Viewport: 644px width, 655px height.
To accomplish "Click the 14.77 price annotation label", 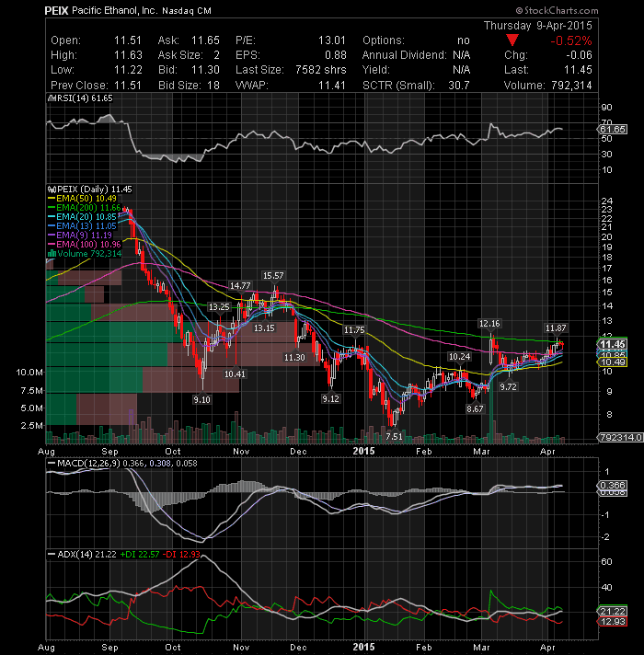I will 240,286.
